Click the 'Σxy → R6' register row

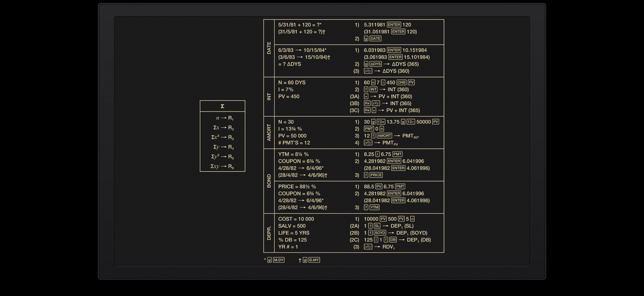pos(222,166)
